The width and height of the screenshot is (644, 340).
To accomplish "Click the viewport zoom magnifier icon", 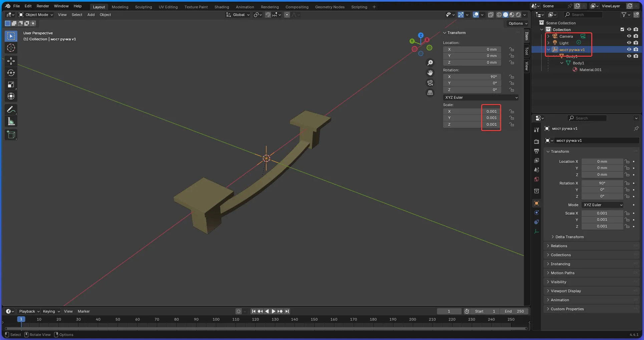I will pyautogui.click(x=430, y=63).
